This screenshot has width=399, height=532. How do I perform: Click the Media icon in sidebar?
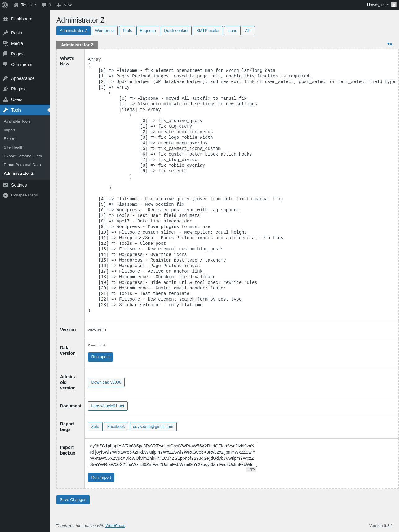pyautogui.click(x=6, y=43)
